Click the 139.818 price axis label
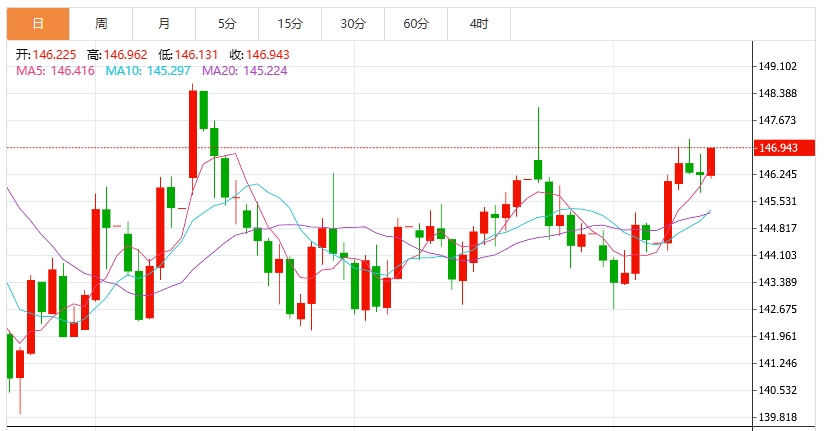 pyautogui.click(x=777, y=417)
